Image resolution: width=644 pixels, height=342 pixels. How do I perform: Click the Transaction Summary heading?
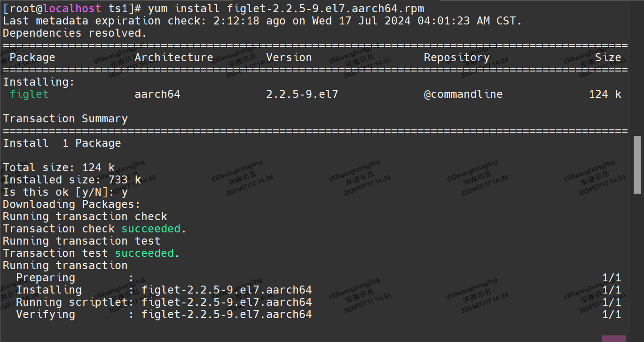click(65, 119)
